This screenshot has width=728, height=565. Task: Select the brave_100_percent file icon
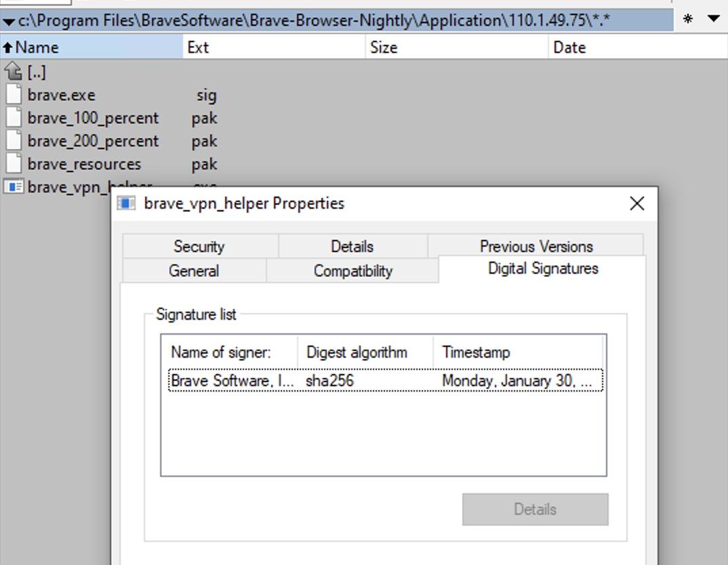click(x=14, y=117)
